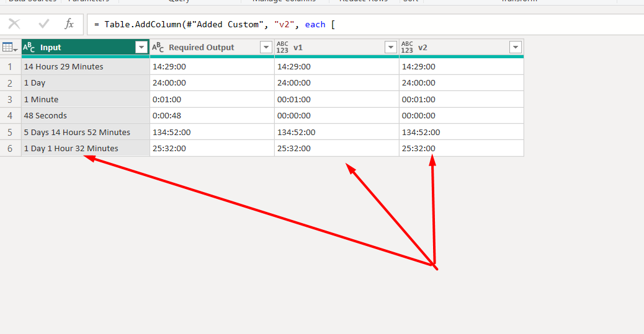The height and width of the screenshot is (334, 644).
Task: Click v1 cell '25:32:00' in row 6
Action: 336,148
